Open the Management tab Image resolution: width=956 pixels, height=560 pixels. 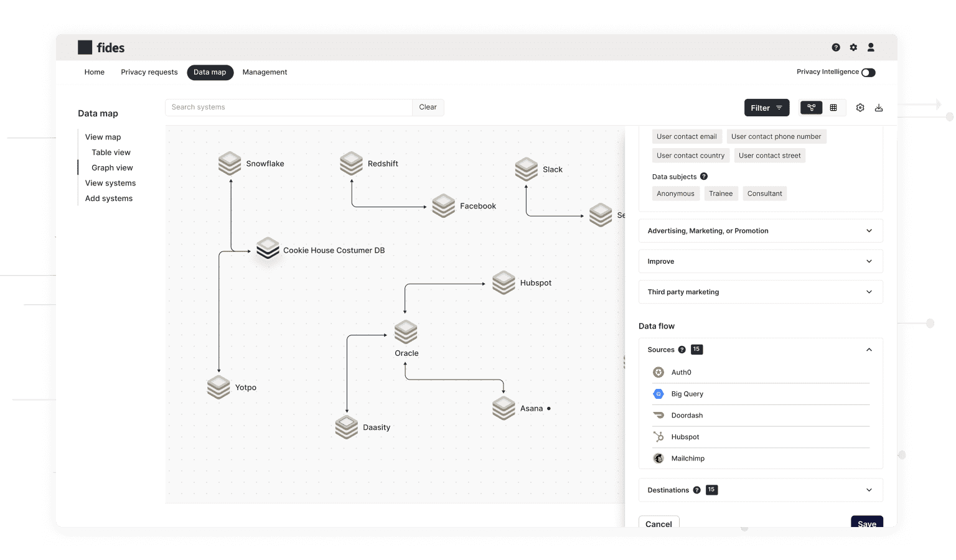coord(265,72)
